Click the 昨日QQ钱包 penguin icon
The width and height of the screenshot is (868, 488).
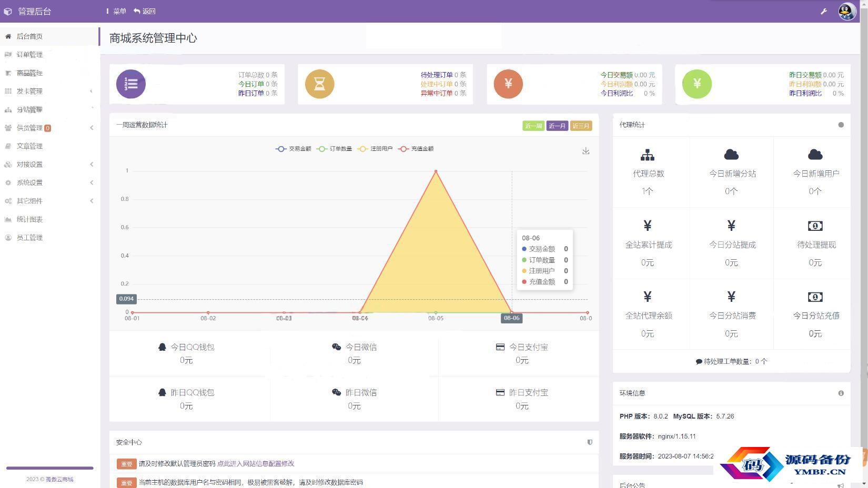pyautogui.click(x=162, y=392)
